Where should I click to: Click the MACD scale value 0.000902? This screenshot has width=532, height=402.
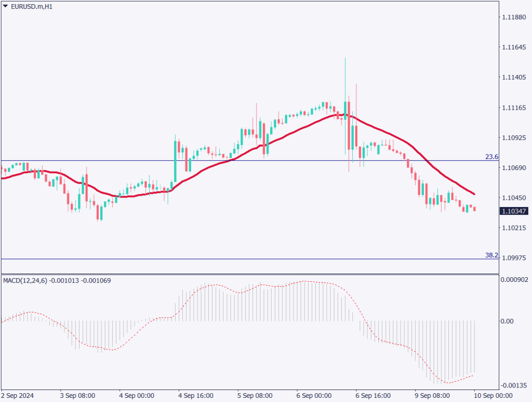tap(514, 280)
